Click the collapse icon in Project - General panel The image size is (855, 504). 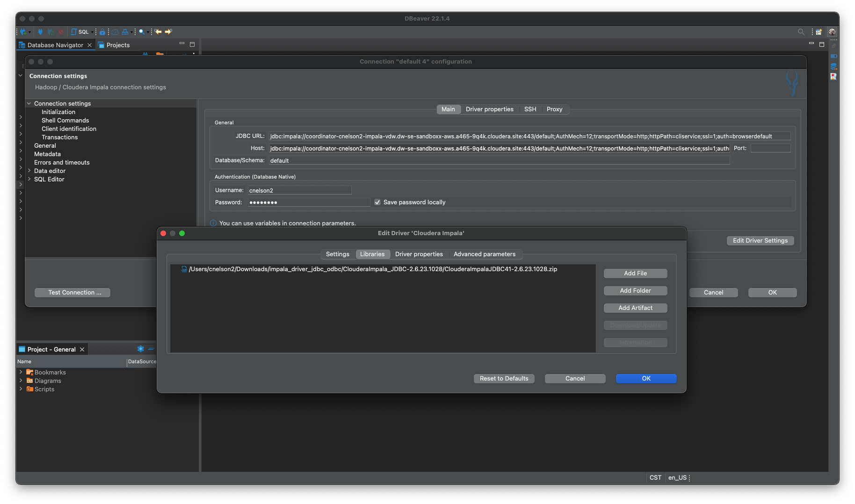[x=151, y=349]
